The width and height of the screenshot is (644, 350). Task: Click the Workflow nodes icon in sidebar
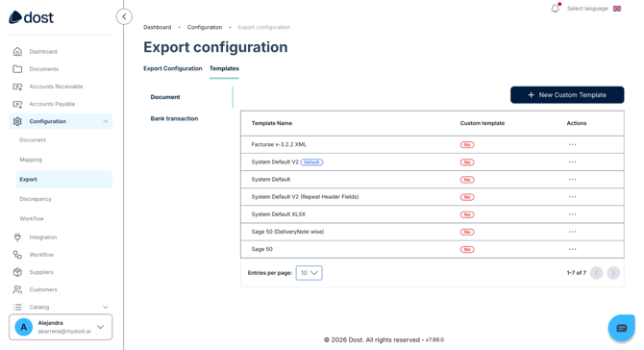point(17,255)
